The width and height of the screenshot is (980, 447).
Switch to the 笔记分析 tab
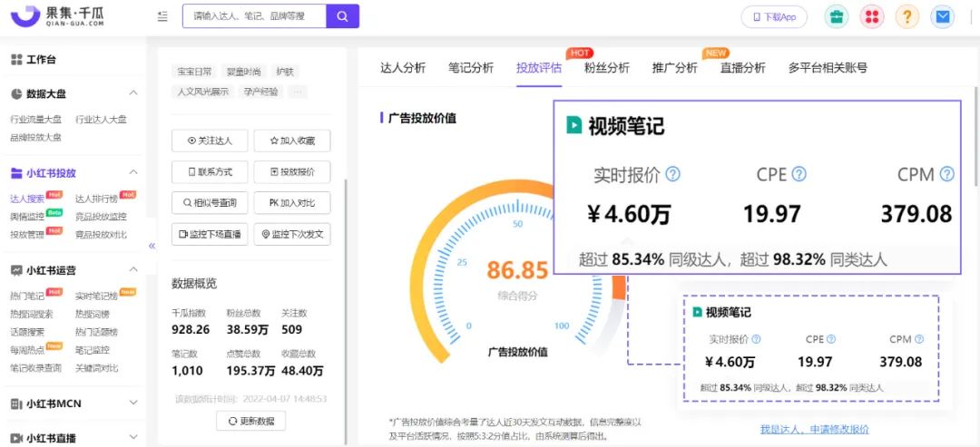click(x=471, y=68)
